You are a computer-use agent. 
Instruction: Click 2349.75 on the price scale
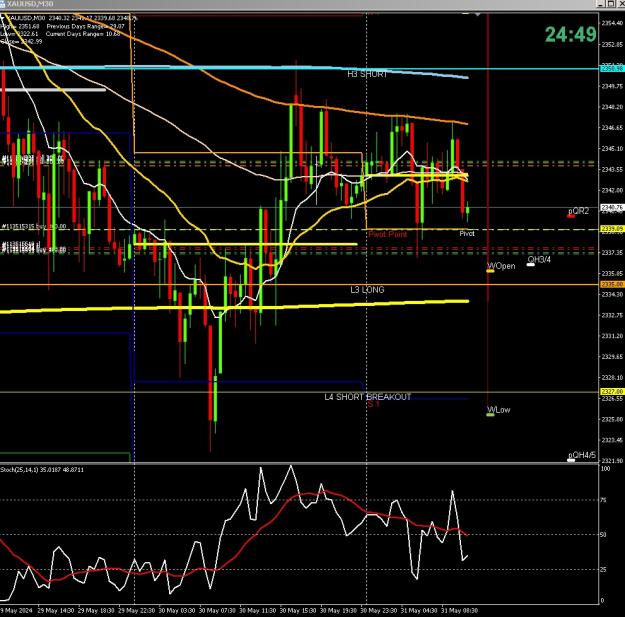(x=612, y=86)
